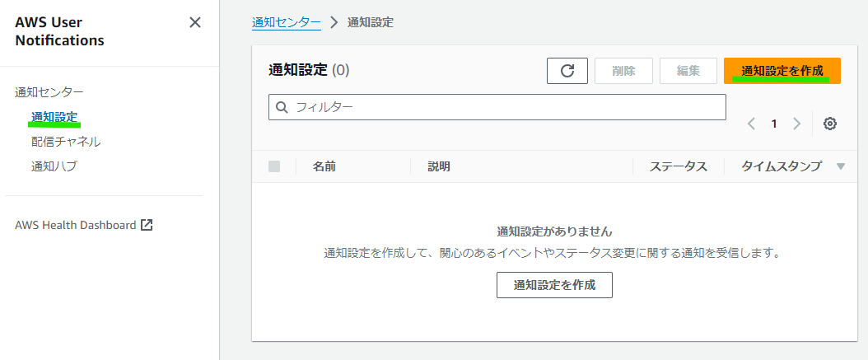Image resolution: width=868 pixels, height=360 pixels.
Task: Select 通知センター in sidebar
Action: click(49, 92)
